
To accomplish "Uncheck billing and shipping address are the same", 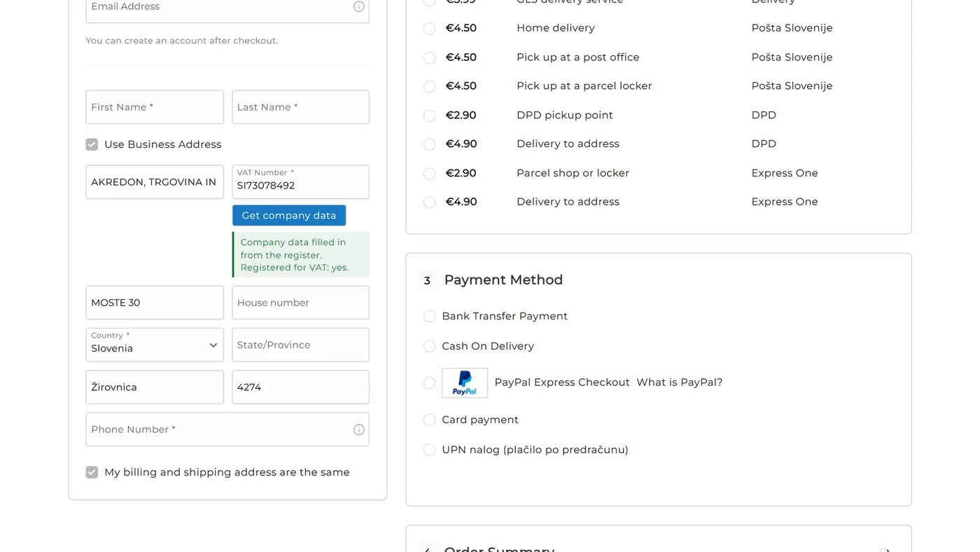I will [x=92, y=472].
